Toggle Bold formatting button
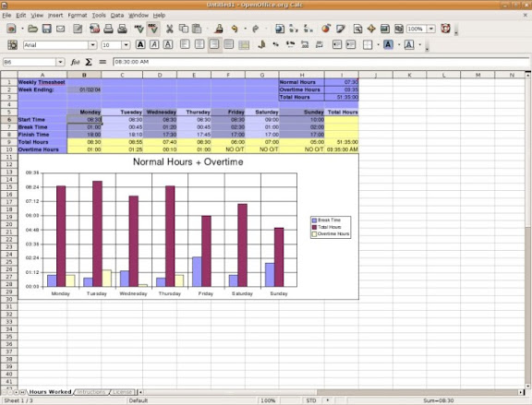The image size is (532, 405). pyautogui.click(x=140, y=44)
